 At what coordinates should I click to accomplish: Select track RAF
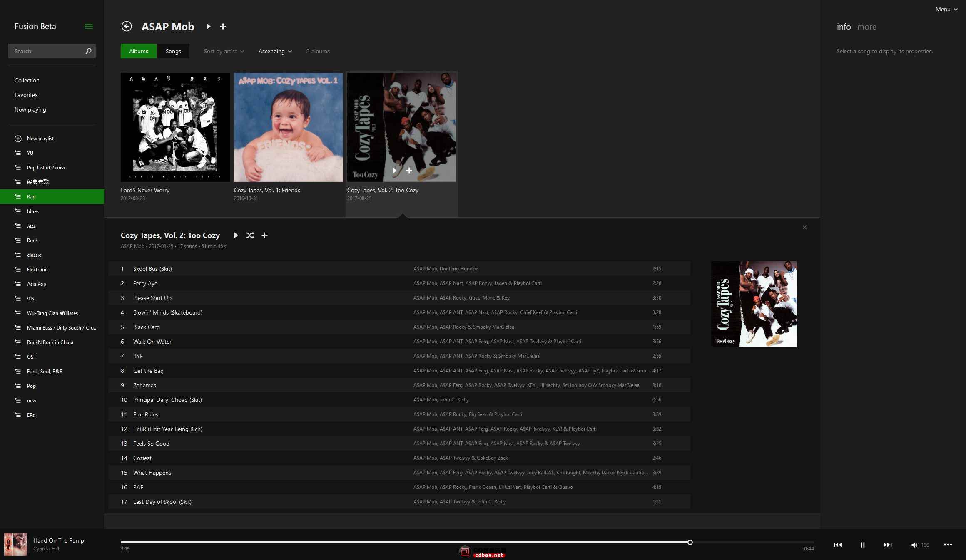[x=399, y=487]
